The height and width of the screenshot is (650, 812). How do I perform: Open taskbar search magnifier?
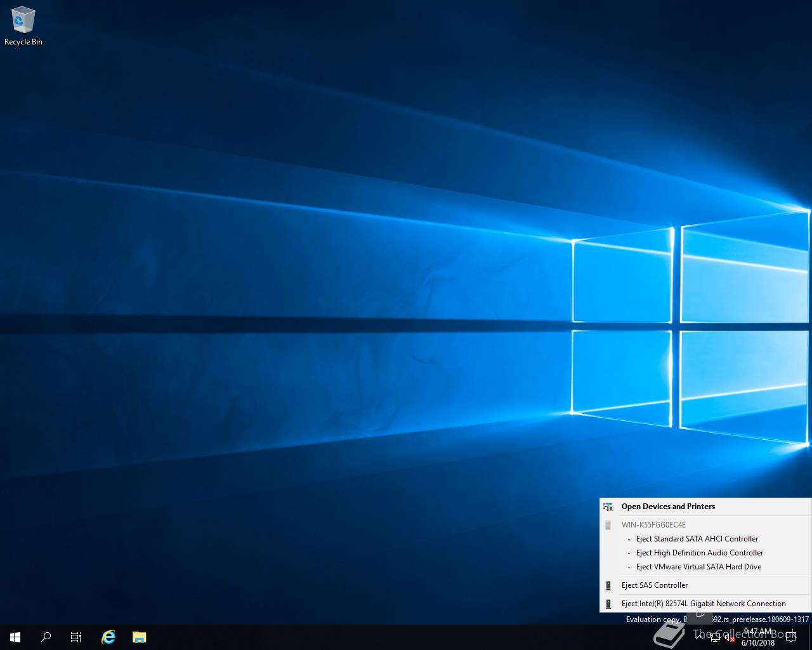pos(46,637)
